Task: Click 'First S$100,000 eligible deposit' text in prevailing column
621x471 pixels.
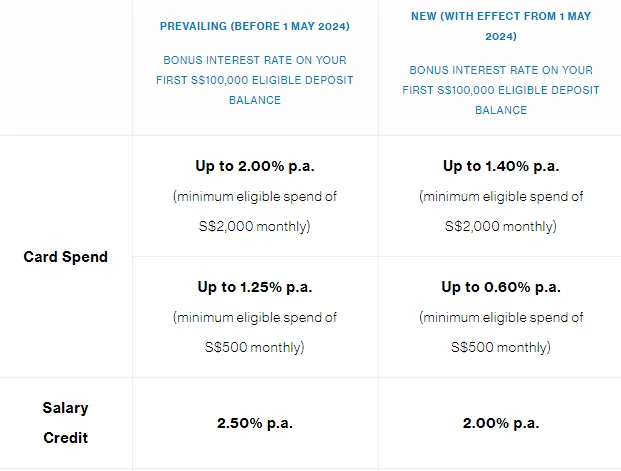Action: tap(255, 80)
